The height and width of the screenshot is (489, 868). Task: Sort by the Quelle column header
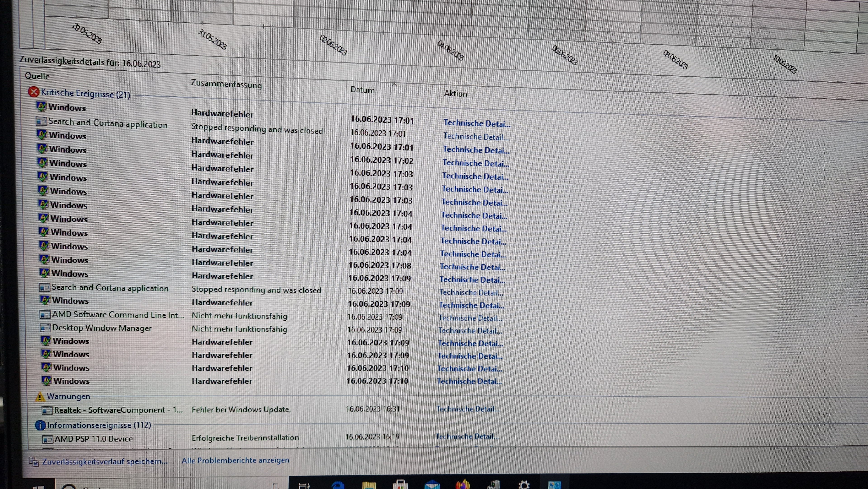[37, 76]
